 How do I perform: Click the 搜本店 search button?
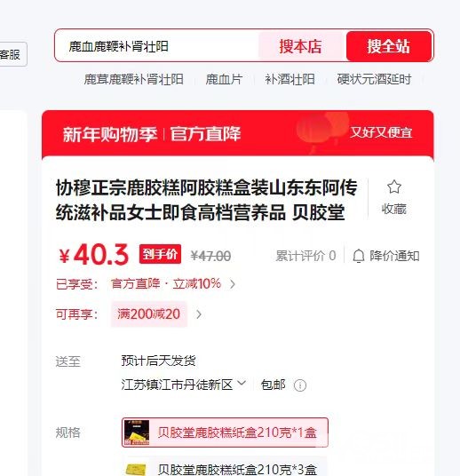300,46
